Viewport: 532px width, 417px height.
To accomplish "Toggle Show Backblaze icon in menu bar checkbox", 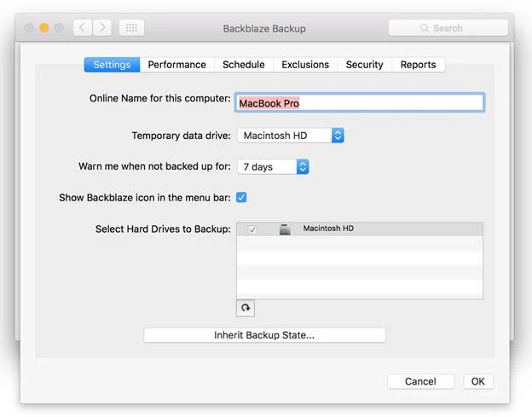I will [x=241, y=197].
